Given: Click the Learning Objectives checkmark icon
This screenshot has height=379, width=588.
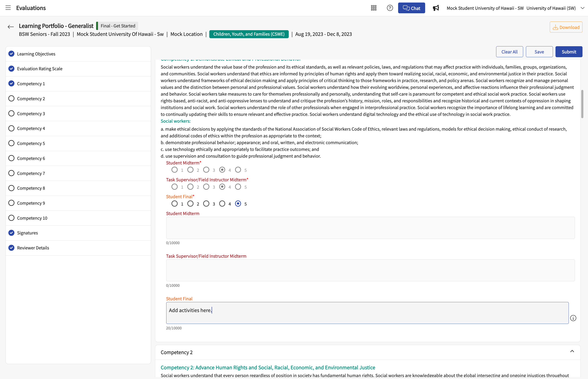Looking at the screenshot, I should point(11,54).
